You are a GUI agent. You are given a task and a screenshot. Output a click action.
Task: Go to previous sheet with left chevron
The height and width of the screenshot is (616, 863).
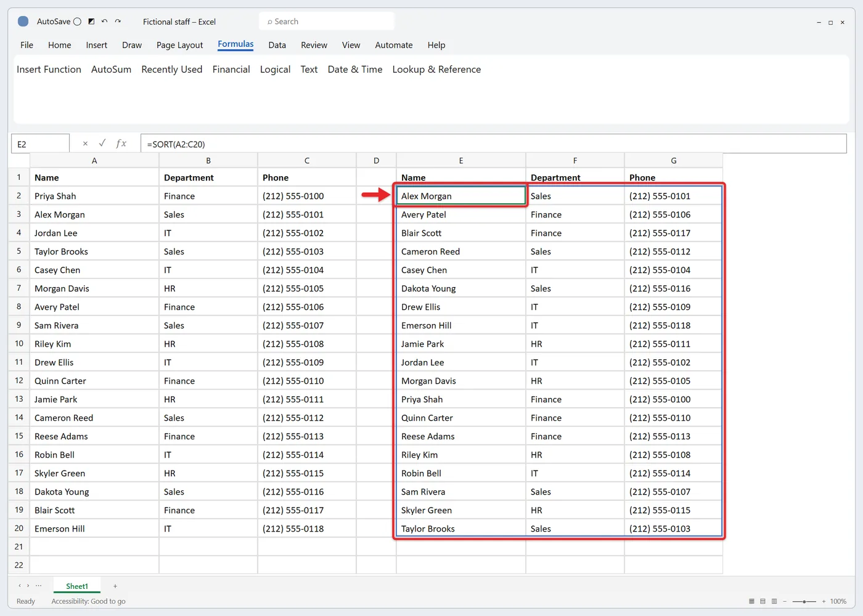20,586
